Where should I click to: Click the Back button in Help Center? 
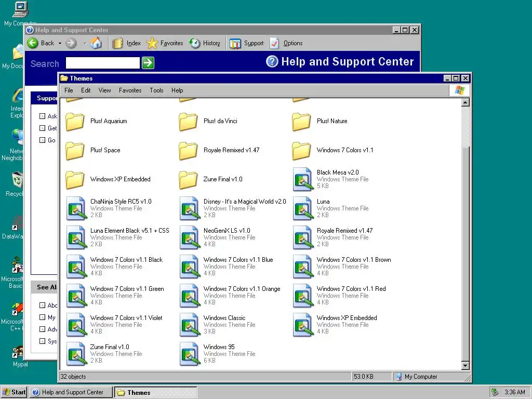[x=41, y=43]
